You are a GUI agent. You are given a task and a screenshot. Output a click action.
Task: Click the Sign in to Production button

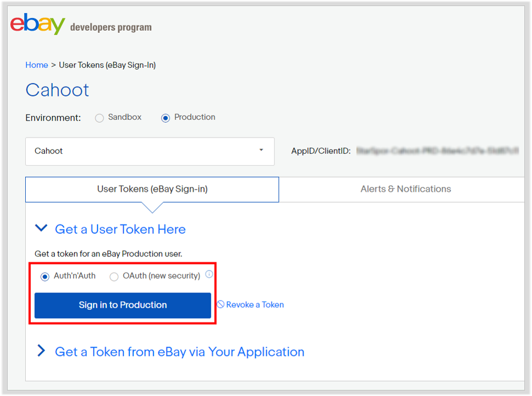123,305
